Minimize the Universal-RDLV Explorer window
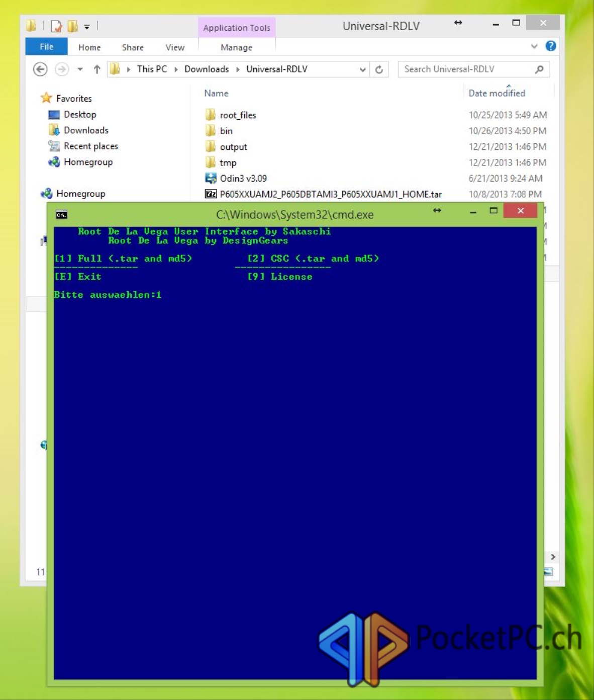 click(496, 24)
